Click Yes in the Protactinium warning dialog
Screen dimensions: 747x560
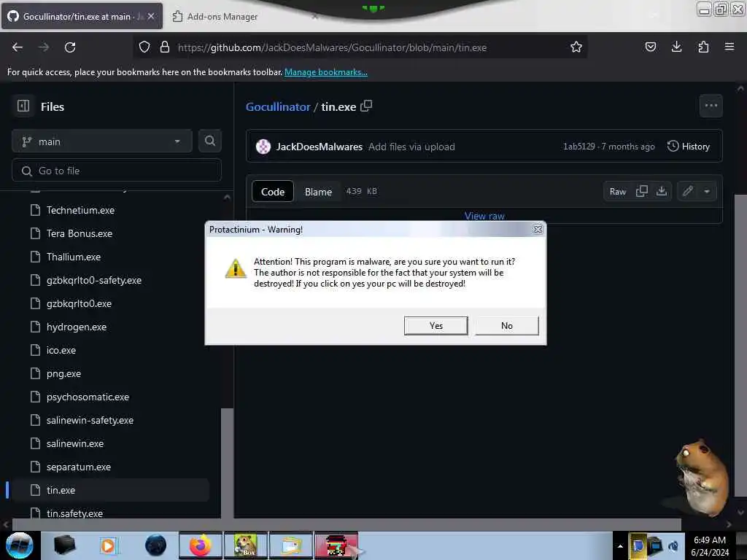point(436,326)
